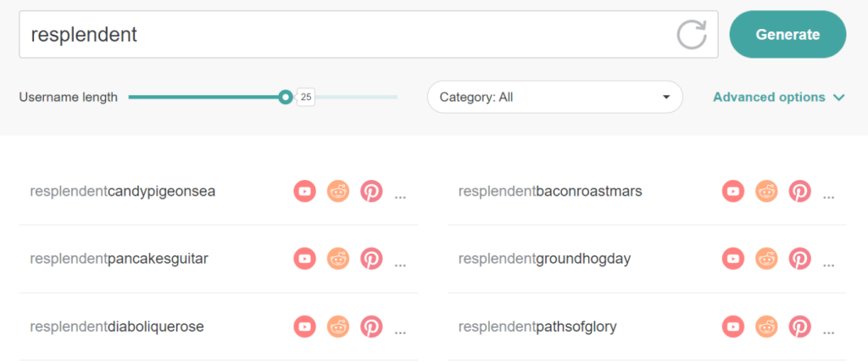Open more options for resplendentcandypigeonsea
868x363 pixels.
400,196
